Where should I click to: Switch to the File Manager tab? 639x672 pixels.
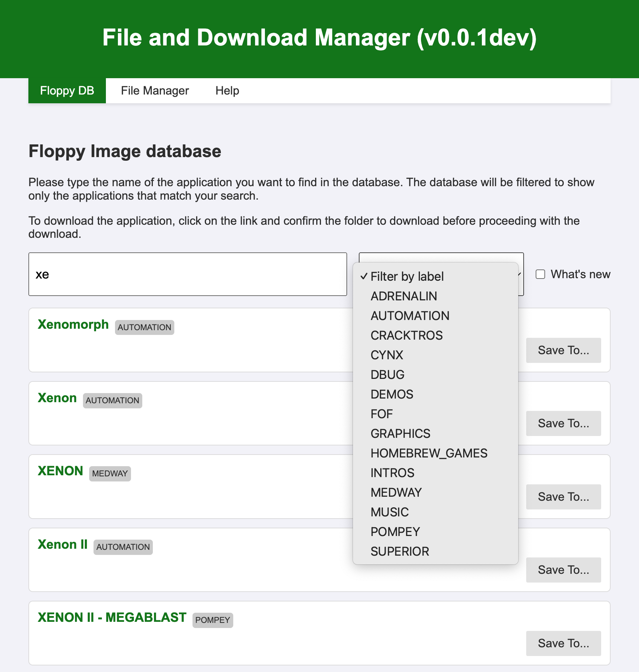[155, 91]
